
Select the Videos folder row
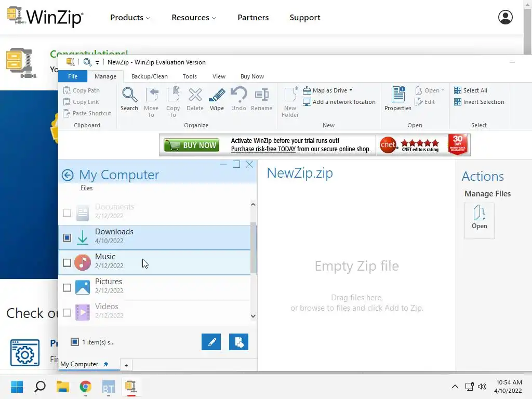pos(155,312)
